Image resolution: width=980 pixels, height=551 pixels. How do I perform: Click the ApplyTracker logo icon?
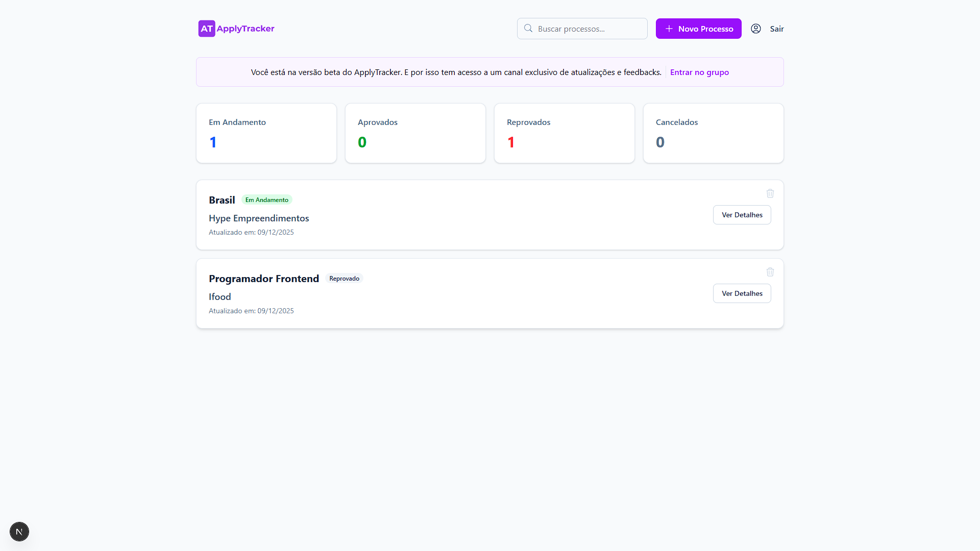206,29
